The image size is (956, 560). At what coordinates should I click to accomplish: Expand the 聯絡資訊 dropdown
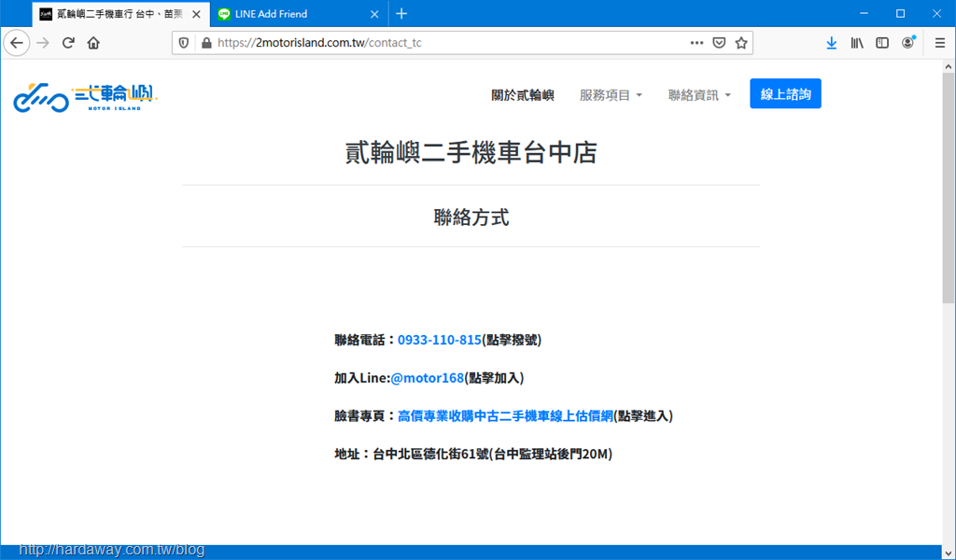point(699,95)
